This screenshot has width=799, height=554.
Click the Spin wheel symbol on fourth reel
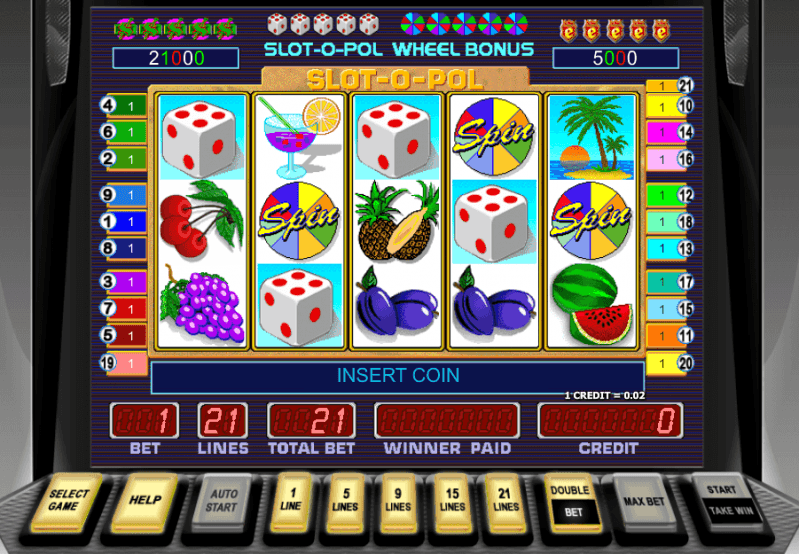494,137
